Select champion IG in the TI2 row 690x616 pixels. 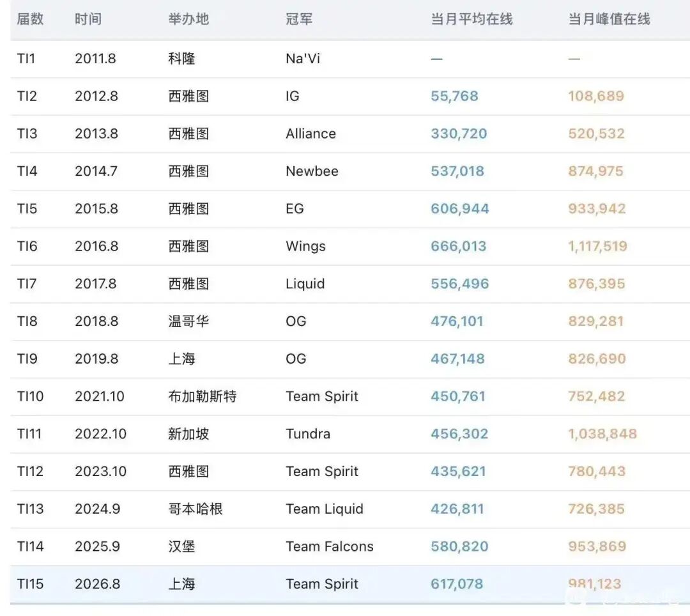[x=293, y=96]
